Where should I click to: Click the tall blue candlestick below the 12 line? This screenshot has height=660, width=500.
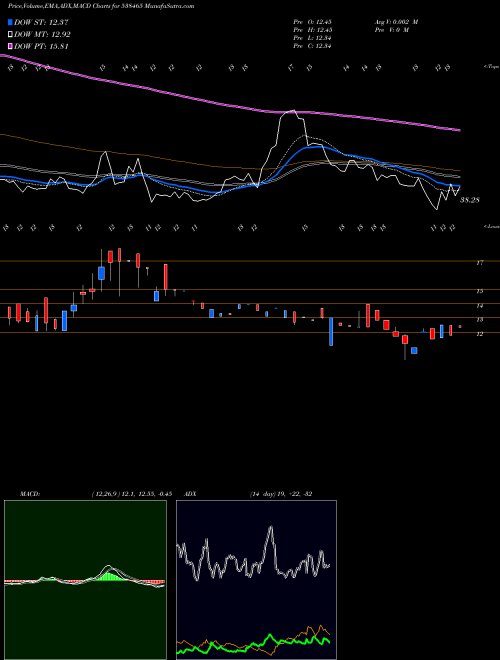pos(331,332)
